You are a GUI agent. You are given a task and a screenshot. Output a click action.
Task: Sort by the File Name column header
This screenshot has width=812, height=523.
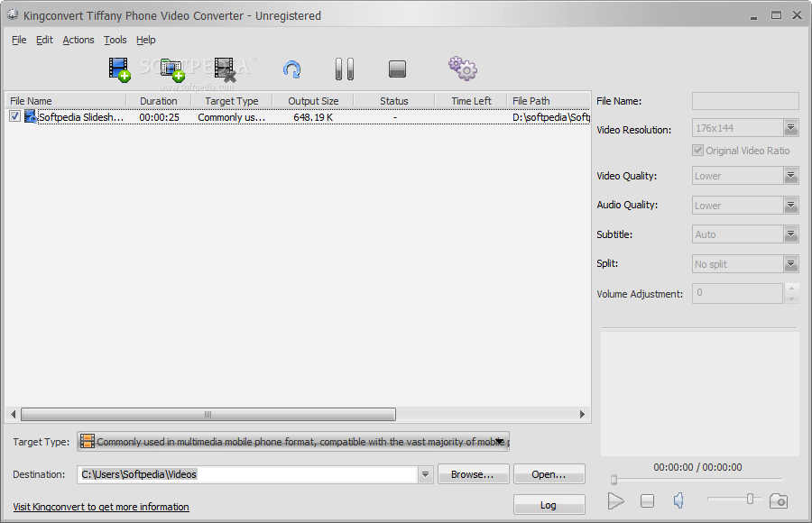(66, 101)
